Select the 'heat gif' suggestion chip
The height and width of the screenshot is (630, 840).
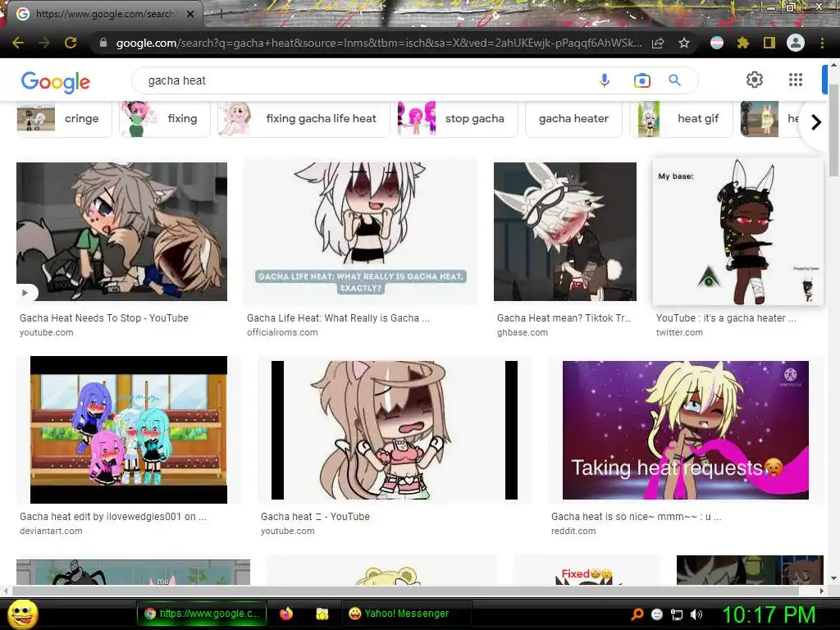682,119
